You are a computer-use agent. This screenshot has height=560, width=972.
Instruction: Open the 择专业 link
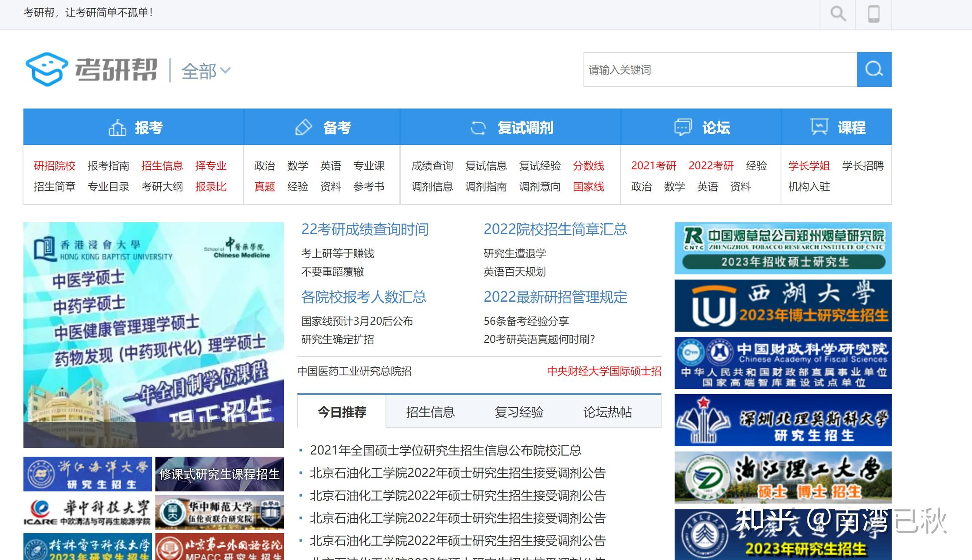[x=211, y=166]
